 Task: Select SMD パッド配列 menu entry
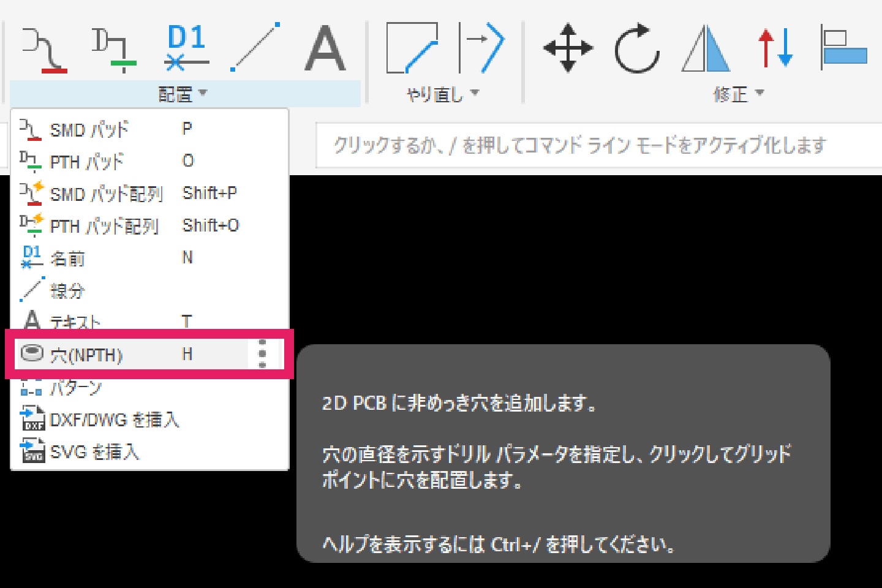105,194
